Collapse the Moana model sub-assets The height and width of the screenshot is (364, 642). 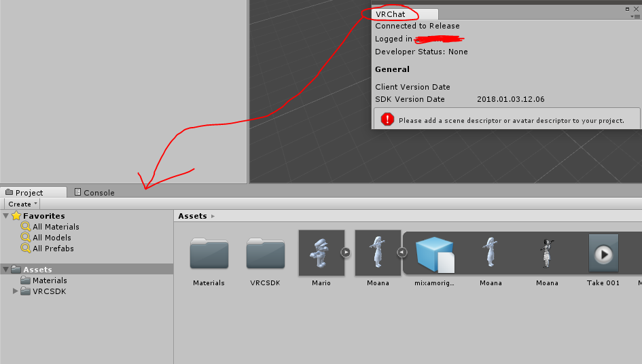(402, 253)
